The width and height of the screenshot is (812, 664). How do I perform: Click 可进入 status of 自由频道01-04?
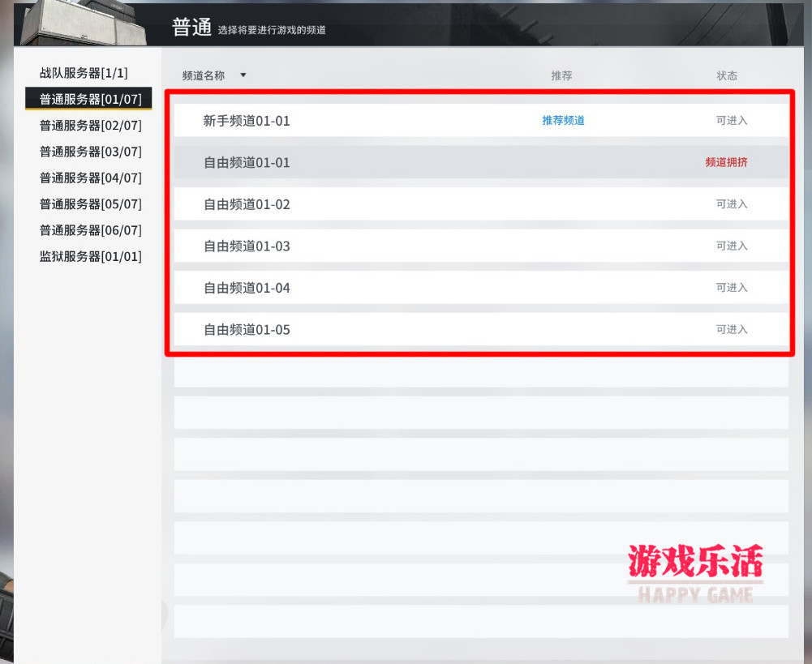[732, 288]
